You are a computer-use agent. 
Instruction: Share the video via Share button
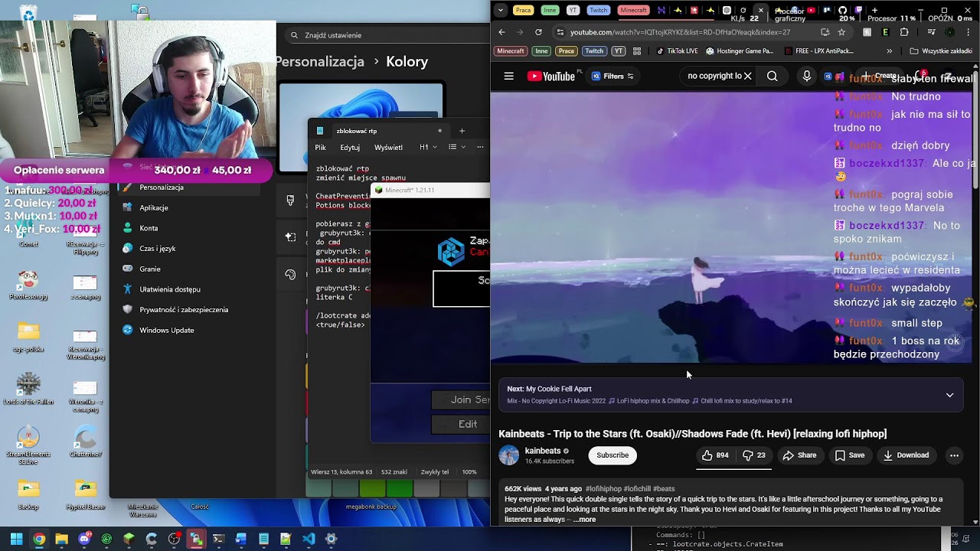pos(799,455)
